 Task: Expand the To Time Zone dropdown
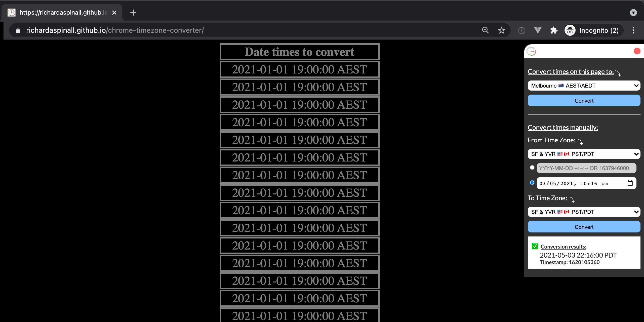tap(584, 212)
